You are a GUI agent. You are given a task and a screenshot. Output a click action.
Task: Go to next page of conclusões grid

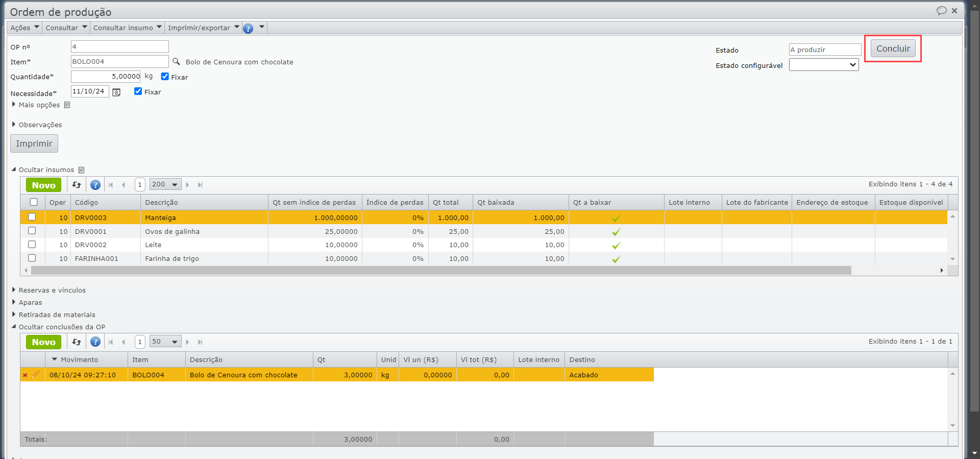coord(187,342)
